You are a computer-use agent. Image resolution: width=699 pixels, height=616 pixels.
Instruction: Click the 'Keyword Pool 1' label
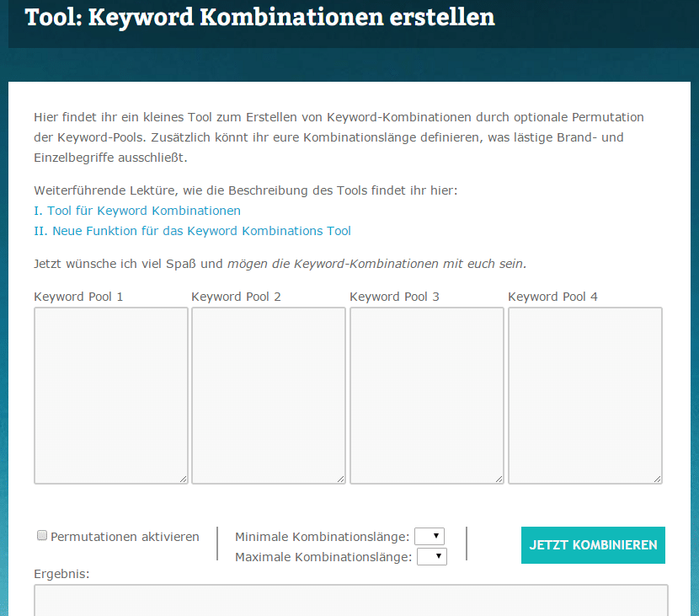click(x=78, y=297)
